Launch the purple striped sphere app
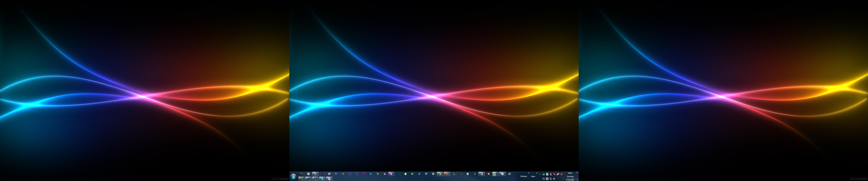 pyautogui.click(x=385, y=174)
